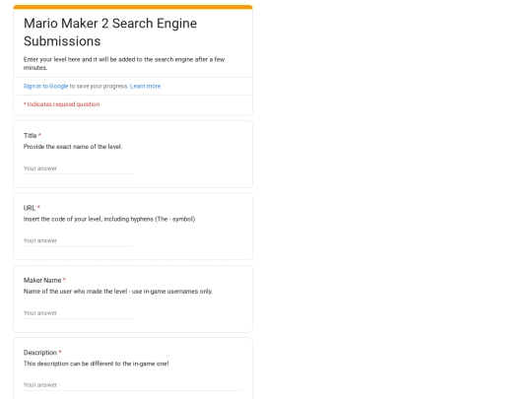Click the '* Indicates required question' notice

pyautogui.click(x=61, y=104)
